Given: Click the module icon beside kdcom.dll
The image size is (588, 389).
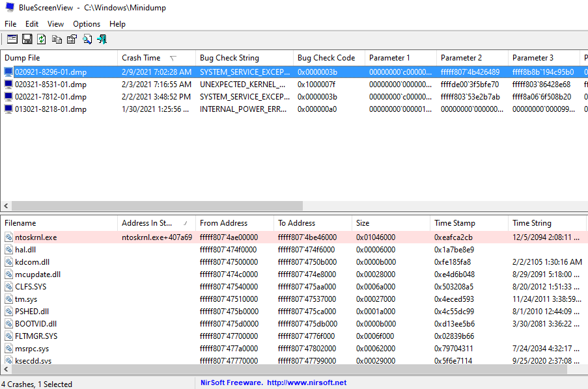Looking at the screenshot, I should 8,262.
